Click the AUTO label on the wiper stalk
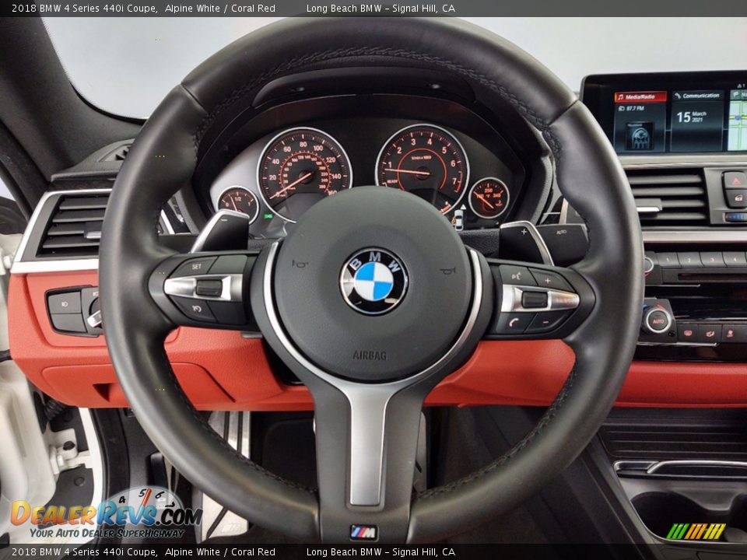 [x=561, y=232]
